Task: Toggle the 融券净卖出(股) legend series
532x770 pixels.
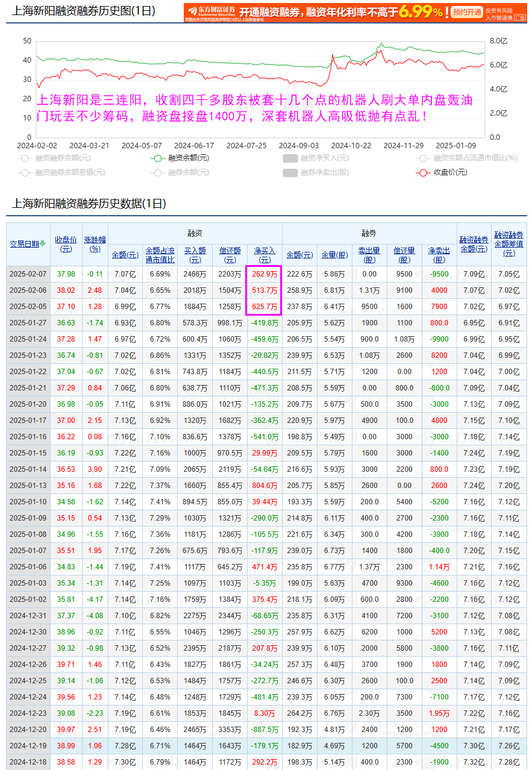Action: click(316, 172)
